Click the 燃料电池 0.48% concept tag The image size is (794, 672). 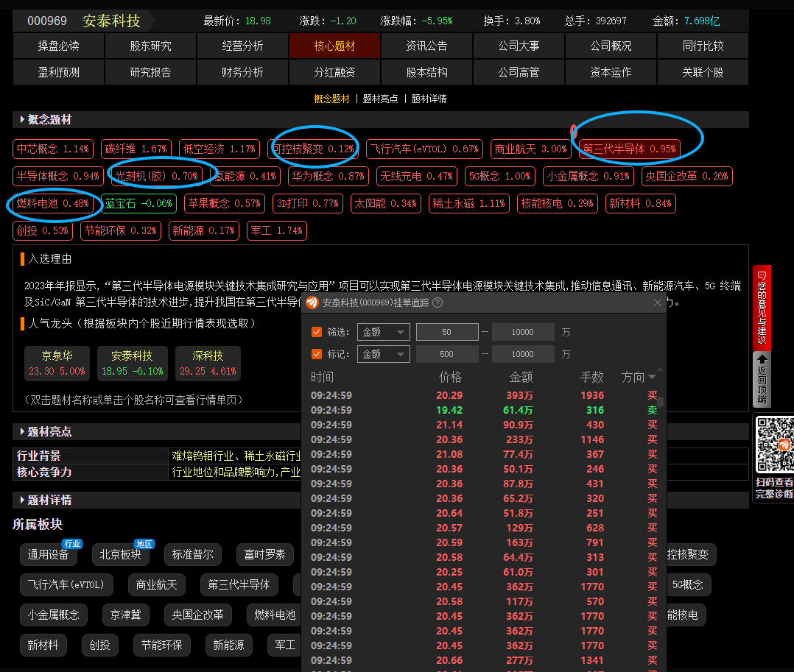[x=53, y=203]
